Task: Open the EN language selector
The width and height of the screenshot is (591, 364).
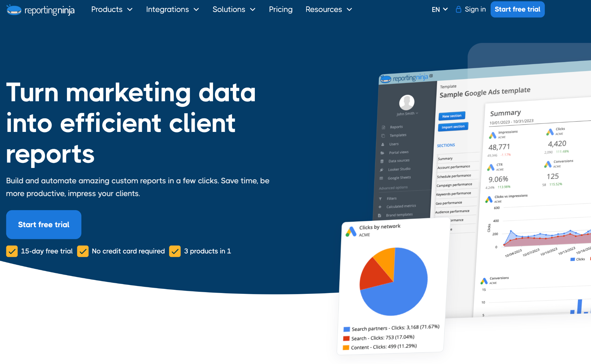Action: pyautogui.click(x=439, y=10)
